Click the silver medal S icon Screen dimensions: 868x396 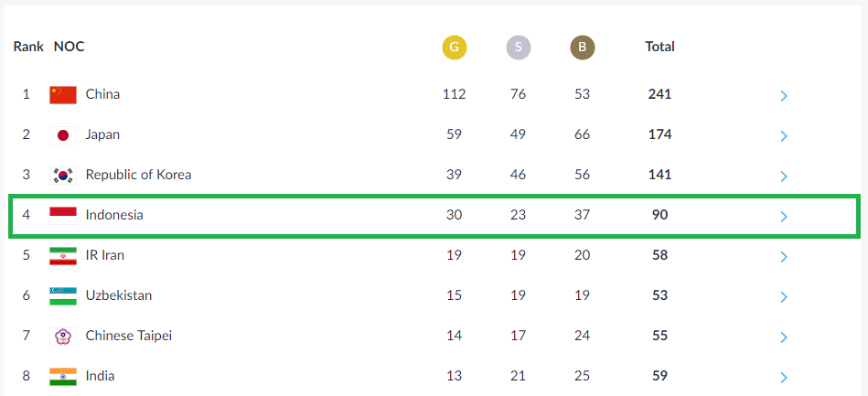pos(518,48)
